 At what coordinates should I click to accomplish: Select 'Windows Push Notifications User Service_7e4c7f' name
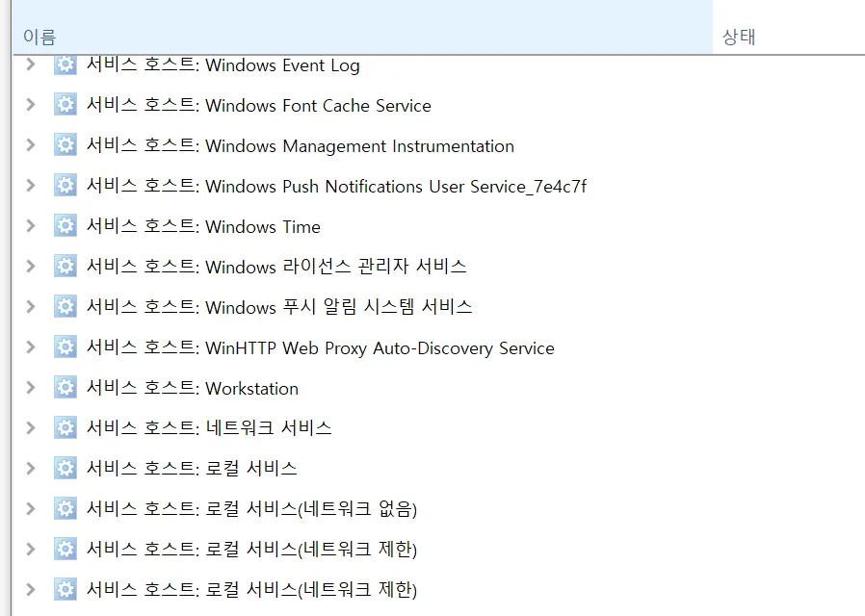396,186
